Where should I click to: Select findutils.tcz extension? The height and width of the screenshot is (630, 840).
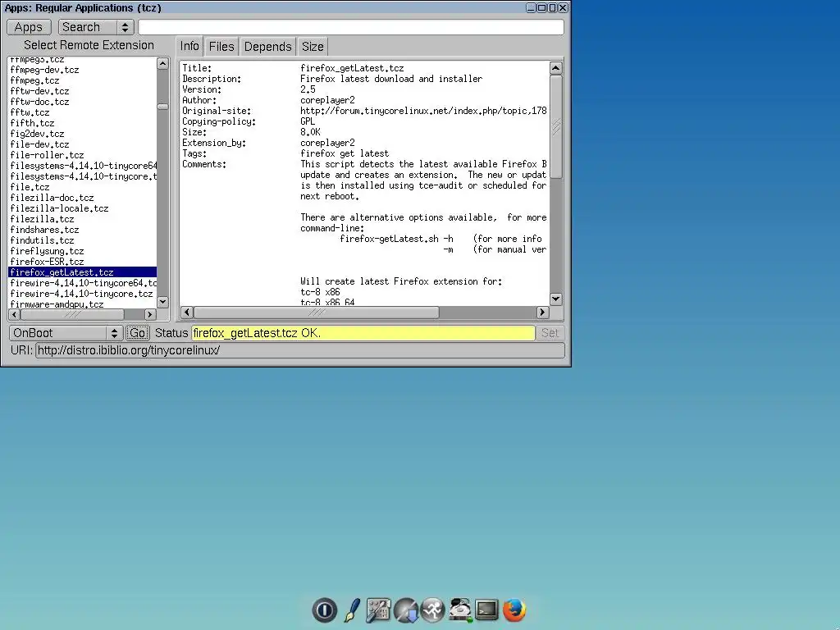point(83,240)
